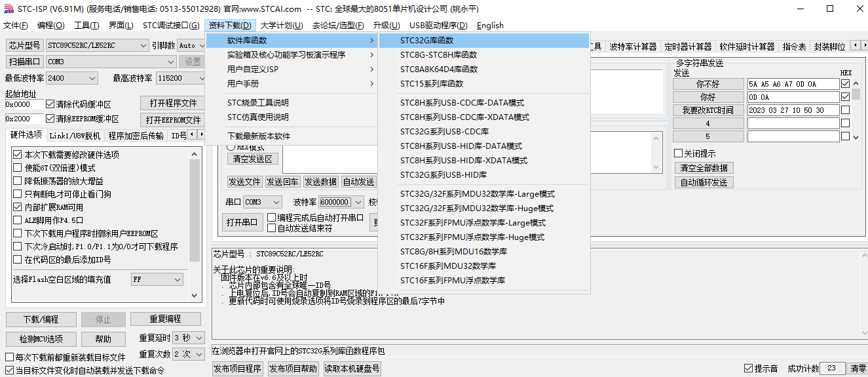The height and width of the screenshot is (377, 868).
Task: Choose STC15系列库函数 entry
Action: coord(484,84)
